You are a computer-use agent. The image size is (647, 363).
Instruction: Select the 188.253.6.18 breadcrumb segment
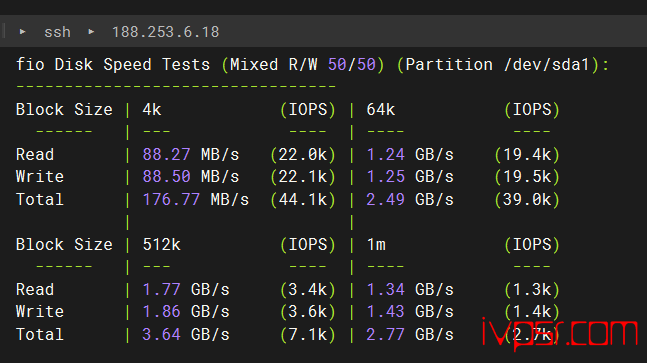point(165,32)
